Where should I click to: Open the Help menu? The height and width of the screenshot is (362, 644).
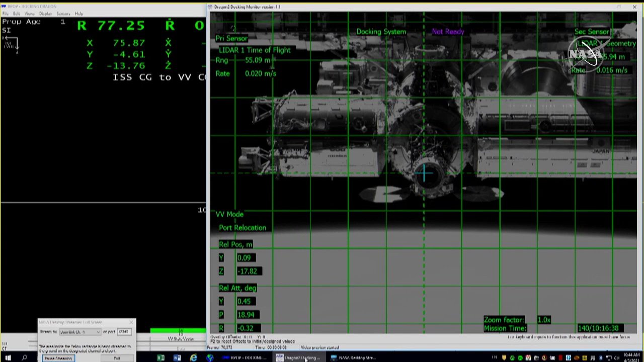coord(79,14)
